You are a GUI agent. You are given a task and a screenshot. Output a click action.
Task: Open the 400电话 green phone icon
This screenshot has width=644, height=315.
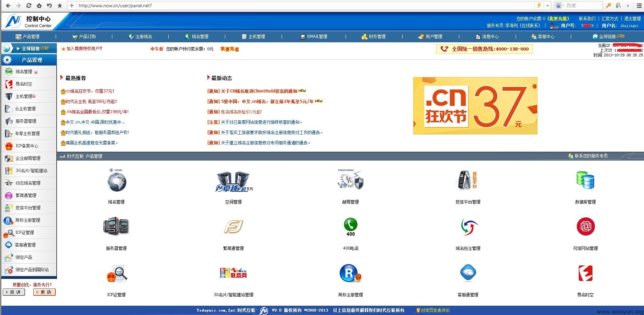[x=350, y=227]
